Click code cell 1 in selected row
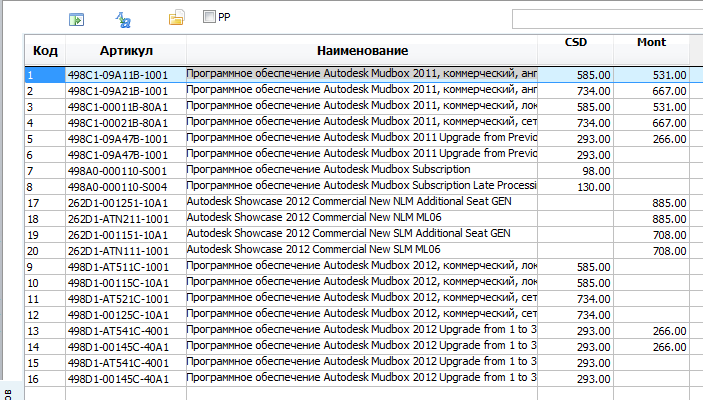 [x=45, y=75]
